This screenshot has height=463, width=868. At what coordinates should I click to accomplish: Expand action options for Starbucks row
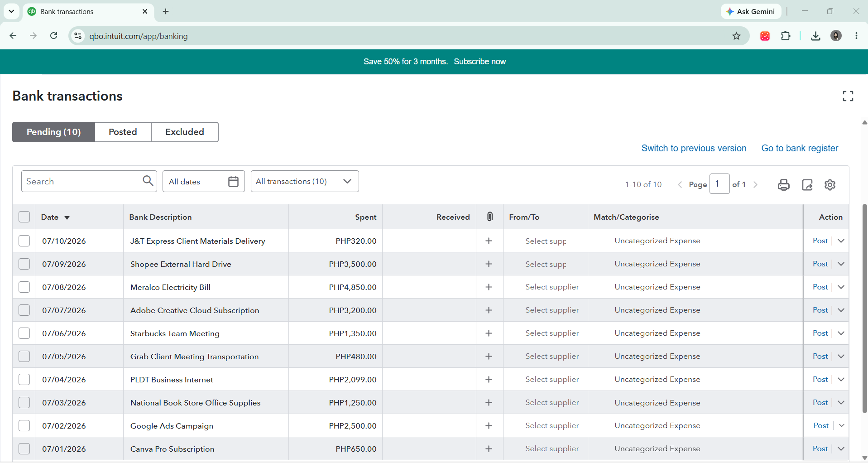[x=841, y=333]
